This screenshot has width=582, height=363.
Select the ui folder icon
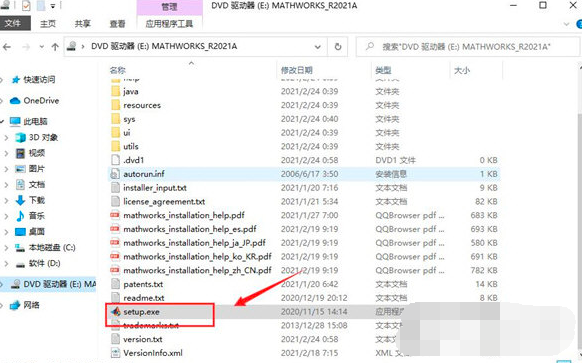116,133
